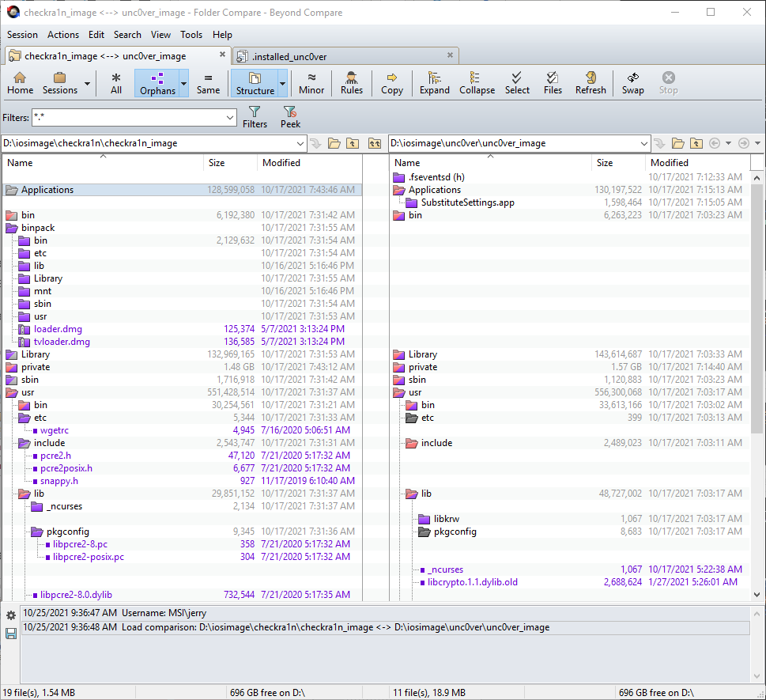This screenshot has height=700, width=766.
Task: Open Sessions dropdown arrow
Action: point(87,84)
